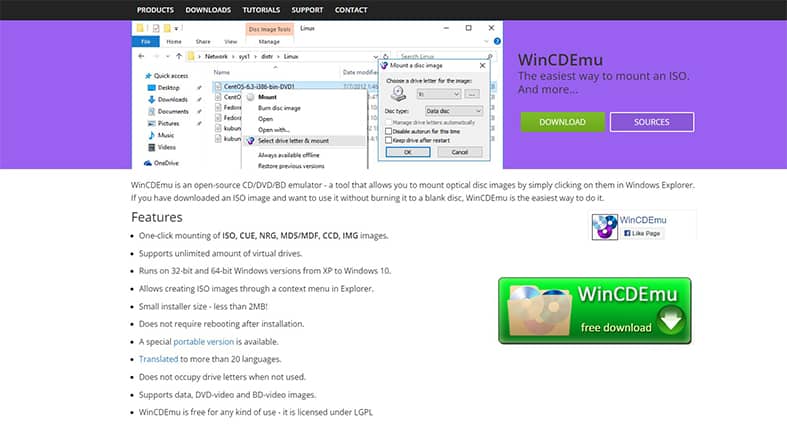Click the disc icon beside Mount entry

(x=250, y=97)
